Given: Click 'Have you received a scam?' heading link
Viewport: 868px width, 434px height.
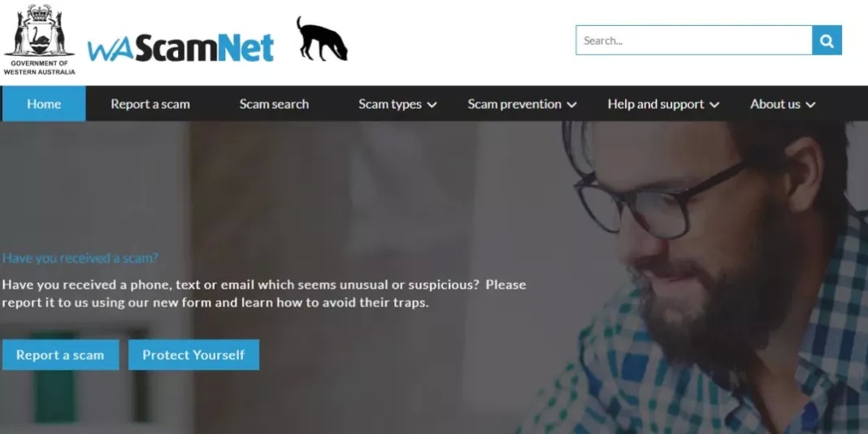Looking at the screenshot, I should (80, 258).
